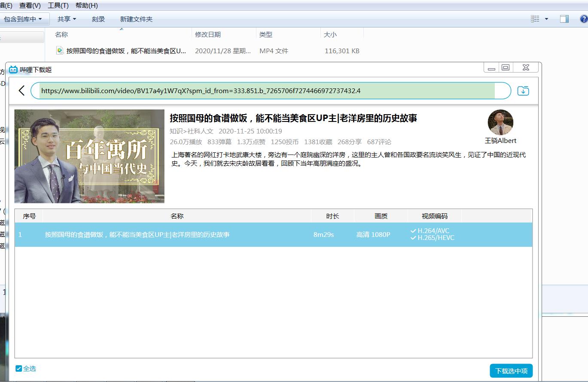Click the video cover thumbnail
588x382 pixels.
(89, 156)
